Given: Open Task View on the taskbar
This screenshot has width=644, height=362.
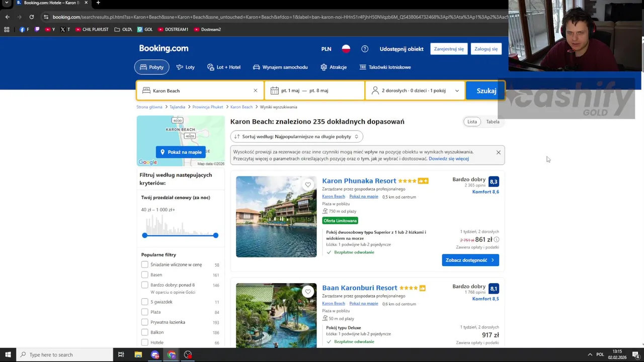Looking at the screenshot, I should coord(121,354).
